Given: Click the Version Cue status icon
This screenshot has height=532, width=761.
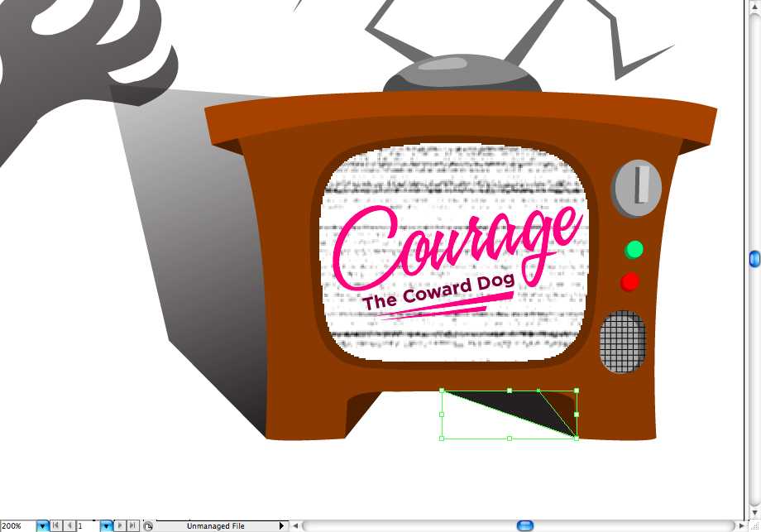Looking at the screenshot, I should (149, 525).
